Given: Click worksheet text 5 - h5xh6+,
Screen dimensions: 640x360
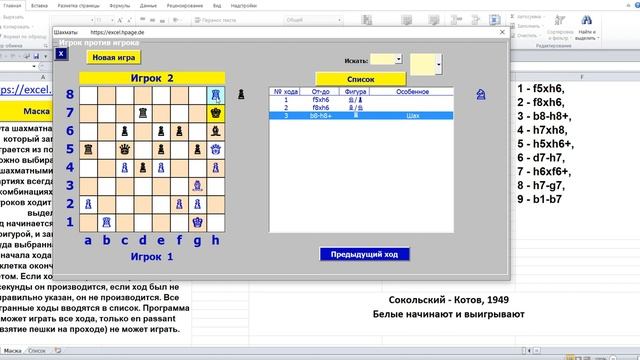Looking at the screenshot, I should 545,144.
